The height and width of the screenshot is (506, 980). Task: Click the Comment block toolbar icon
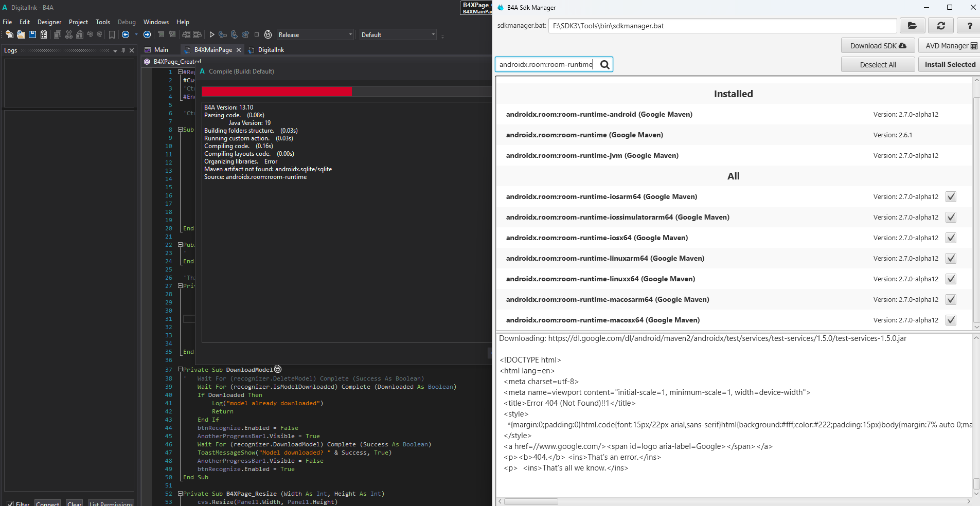(x=161, y=34)
